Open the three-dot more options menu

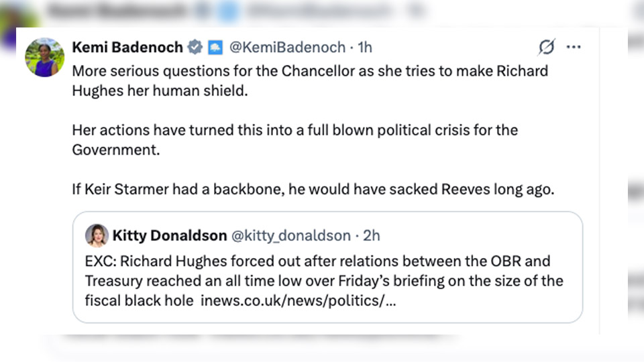(574, 47)
